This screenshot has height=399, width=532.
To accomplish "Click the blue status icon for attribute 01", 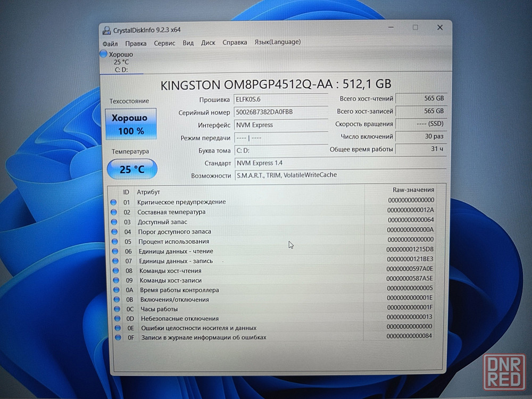I will point(113,202).
